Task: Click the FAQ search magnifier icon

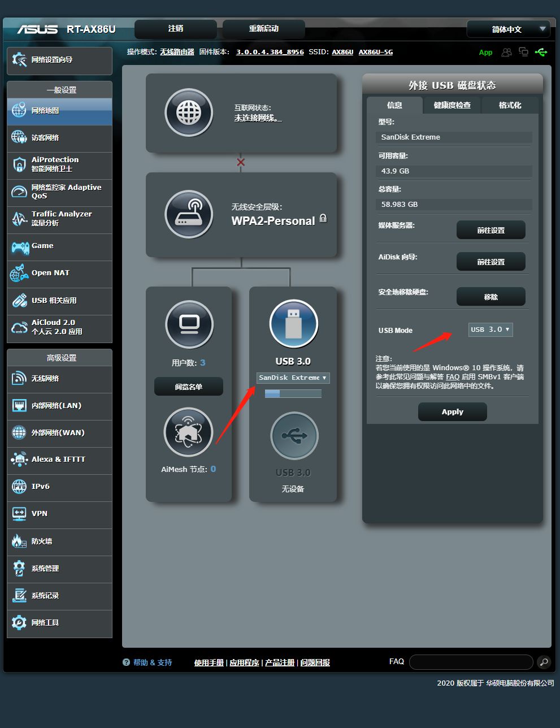Action: 544,662
